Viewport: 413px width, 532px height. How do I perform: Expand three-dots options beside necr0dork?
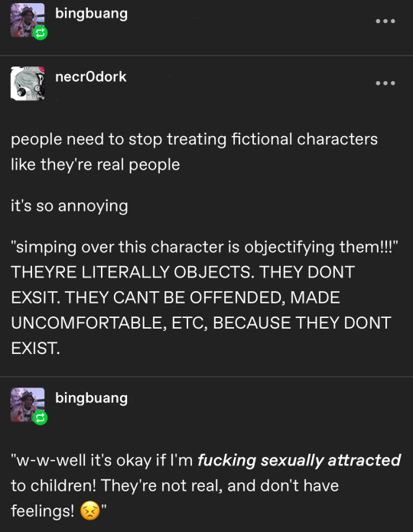(385, 83)
